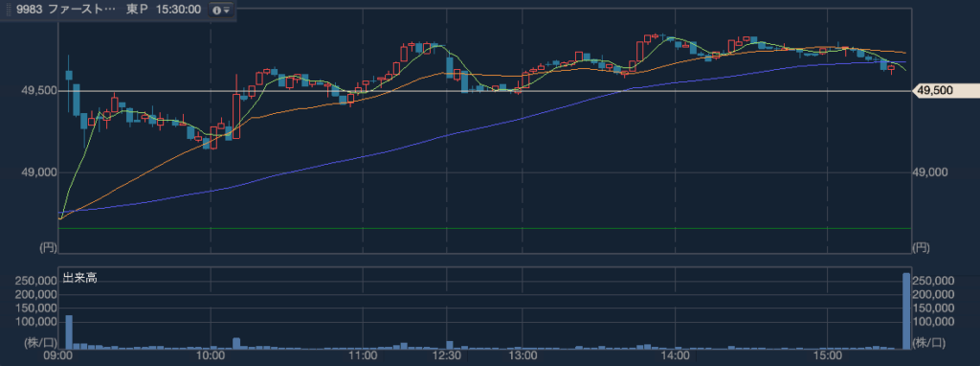Click the market label '東P'
This screenshot has height=366, width=980.
pos(136,10)
